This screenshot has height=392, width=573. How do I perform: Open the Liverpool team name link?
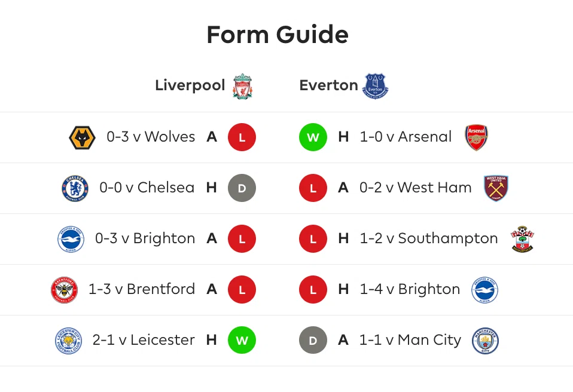pyautogui.click(x=190, y=85)
